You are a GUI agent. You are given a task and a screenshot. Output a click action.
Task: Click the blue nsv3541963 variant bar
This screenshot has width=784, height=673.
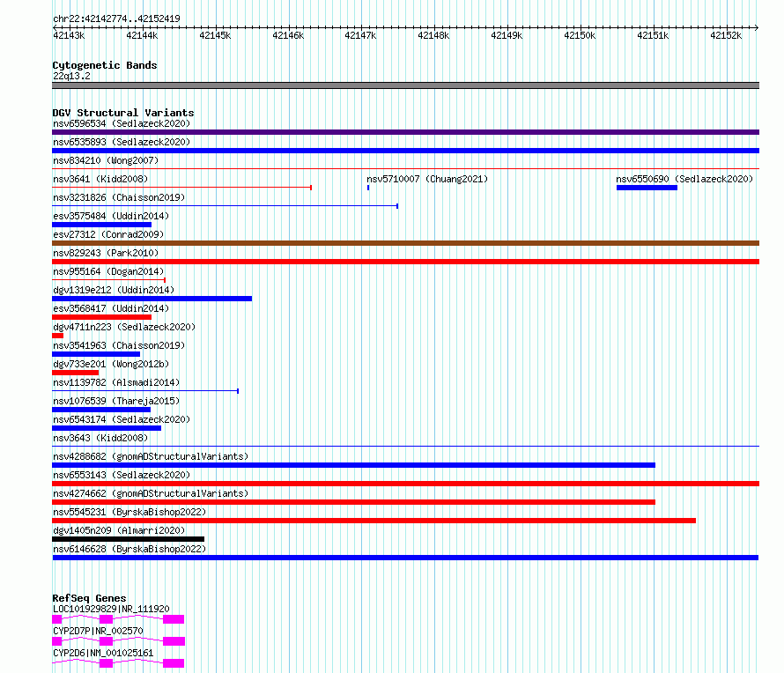(96, 354)
